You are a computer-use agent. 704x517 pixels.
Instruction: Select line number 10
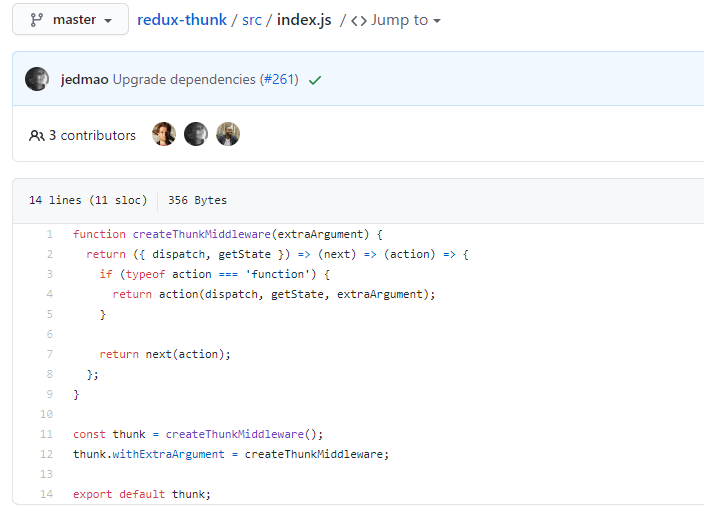pyautogui.click(x=47, y=414)
